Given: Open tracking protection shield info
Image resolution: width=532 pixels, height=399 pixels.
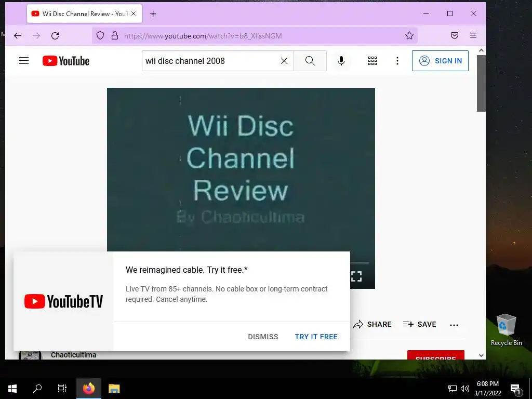Looking at the screenshot, I should click(100, 36).
